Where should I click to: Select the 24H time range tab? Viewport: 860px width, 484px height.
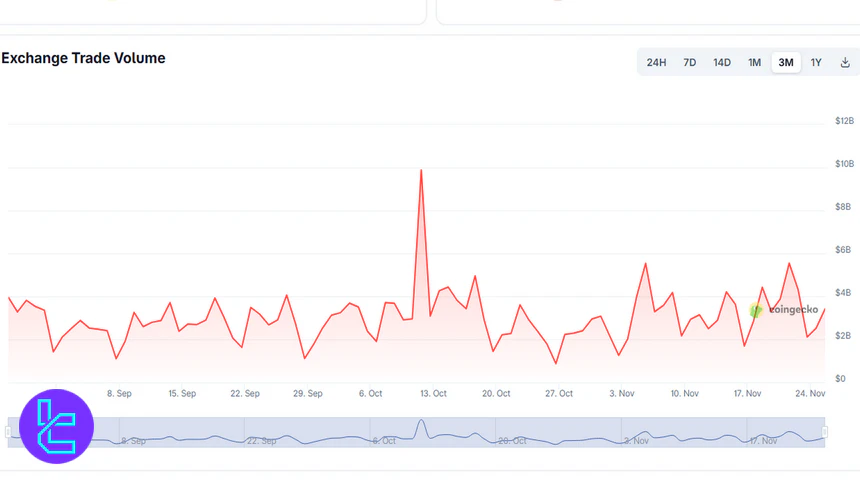(x=656, y=63)
